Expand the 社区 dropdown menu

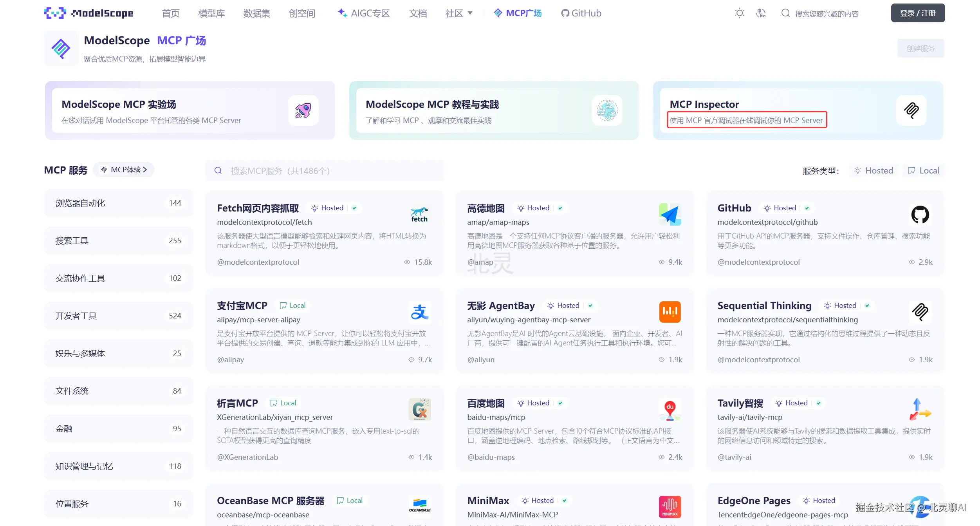point(458,13)
